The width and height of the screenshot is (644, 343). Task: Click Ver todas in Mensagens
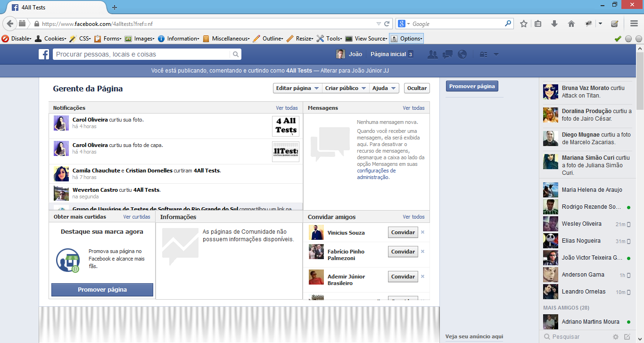click(x=414, y=108)
